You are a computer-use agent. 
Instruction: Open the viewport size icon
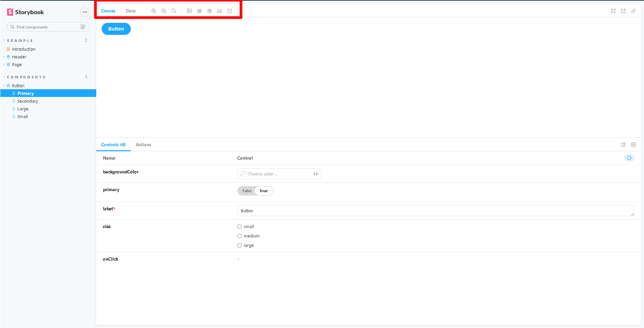(209, 11)
